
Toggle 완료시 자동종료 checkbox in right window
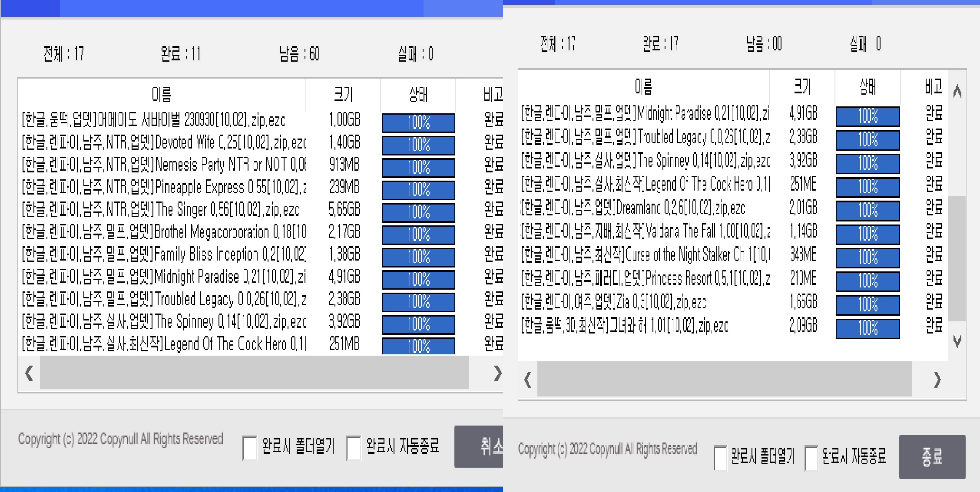coord(811,458)
